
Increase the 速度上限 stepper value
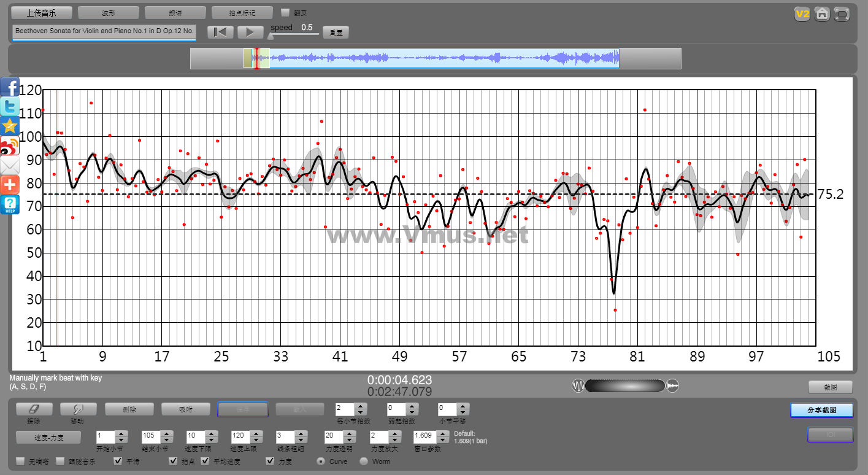tap(256, 434)
